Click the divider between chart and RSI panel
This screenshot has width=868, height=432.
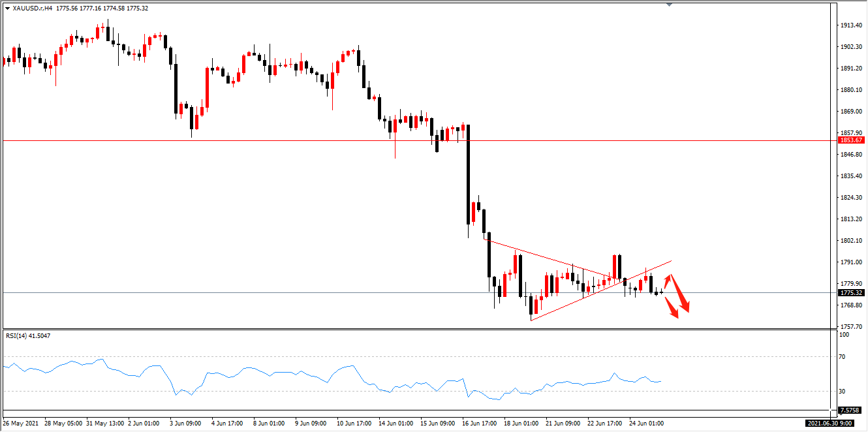[x=418, y=329]
